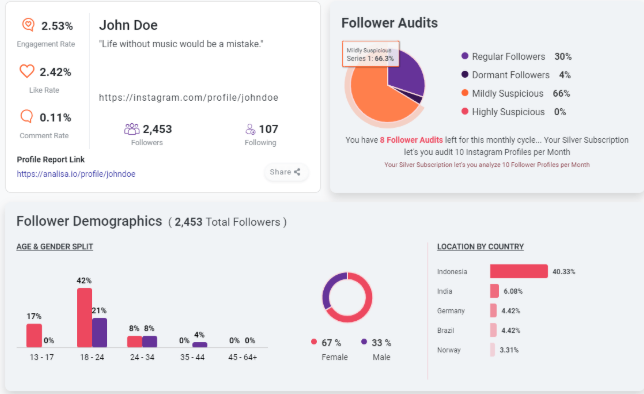The width and height of the screenshot is (644, 394).
Task: Click the 42% female bar for 18-24
Action: pos(84,318)
